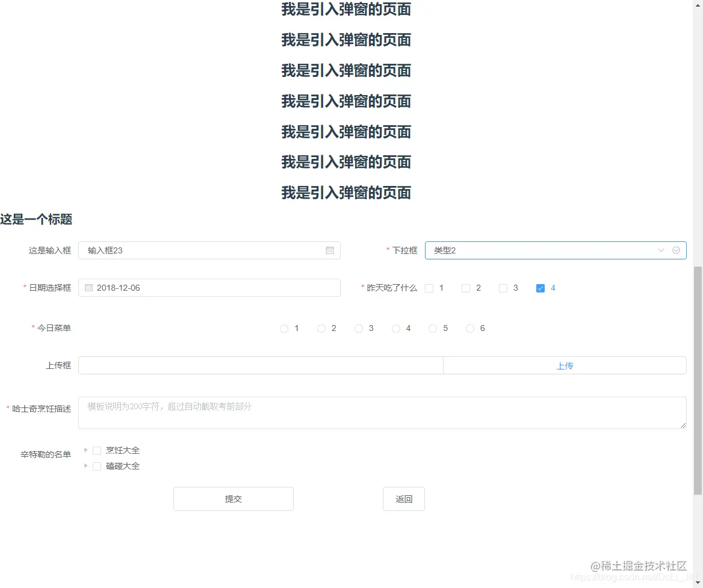The width and height of the screenshot is (703, 588).
Task: Click the dropdown chevron arrow on 类型2
Action: [x=661, y=250]
